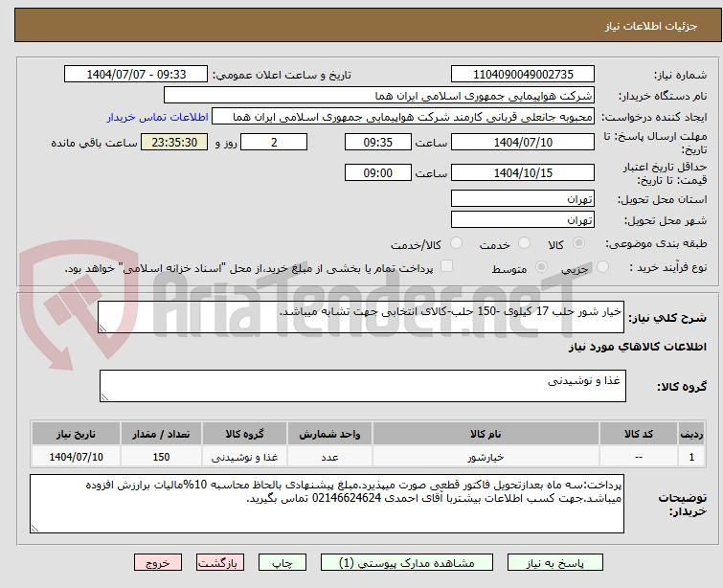723x588 pixels.
Task: Click the 'پاسخ به نیاز' button
Action: (554, 563)
